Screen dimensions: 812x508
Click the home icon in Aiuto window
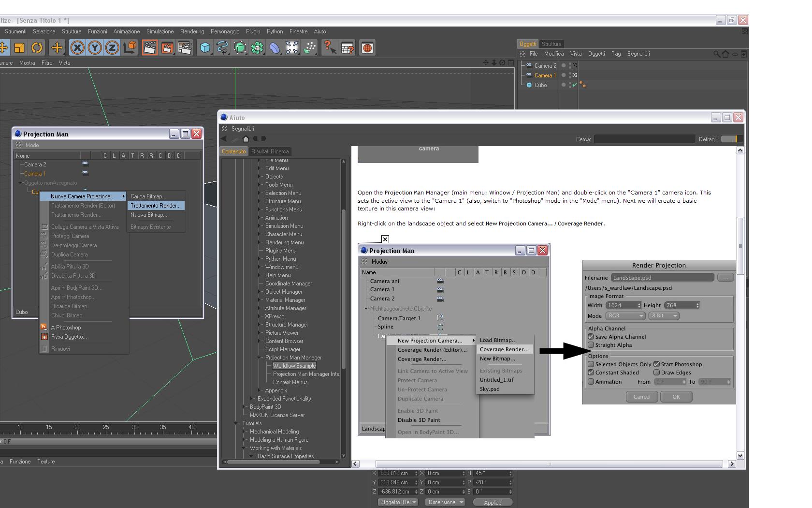pyautogui.click(x=246, y=139)
